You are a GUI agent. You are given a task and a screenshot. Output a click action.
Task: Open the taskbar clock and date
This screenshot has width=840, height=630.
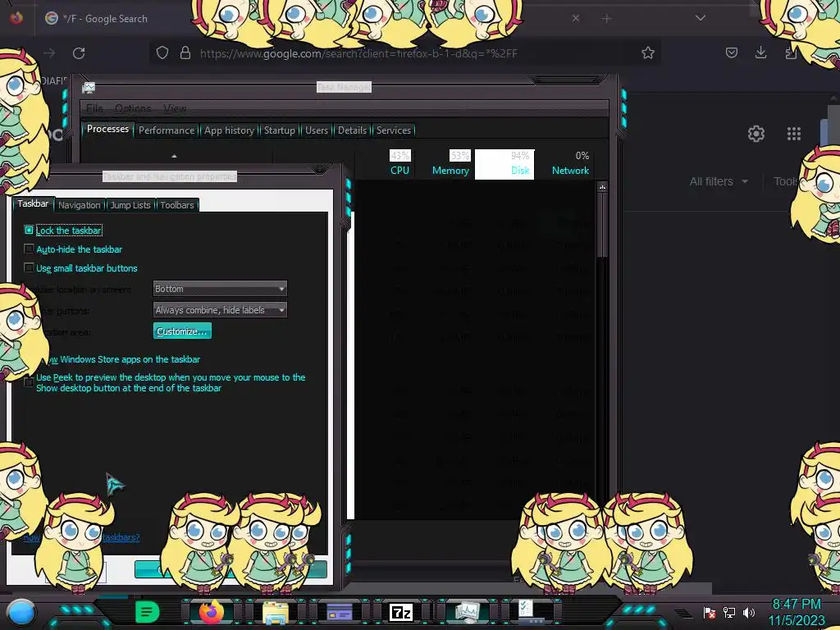click(x=797, y=612)
